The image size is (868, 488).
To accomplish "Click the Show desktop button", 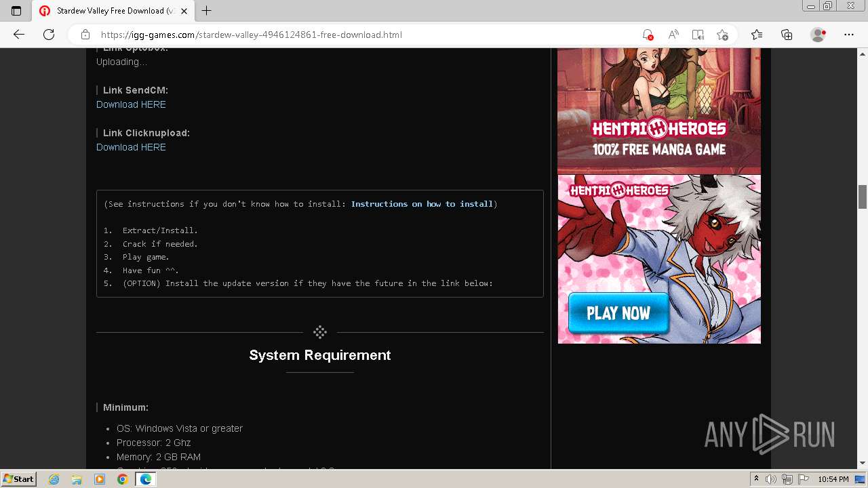I will coord(860,479).
